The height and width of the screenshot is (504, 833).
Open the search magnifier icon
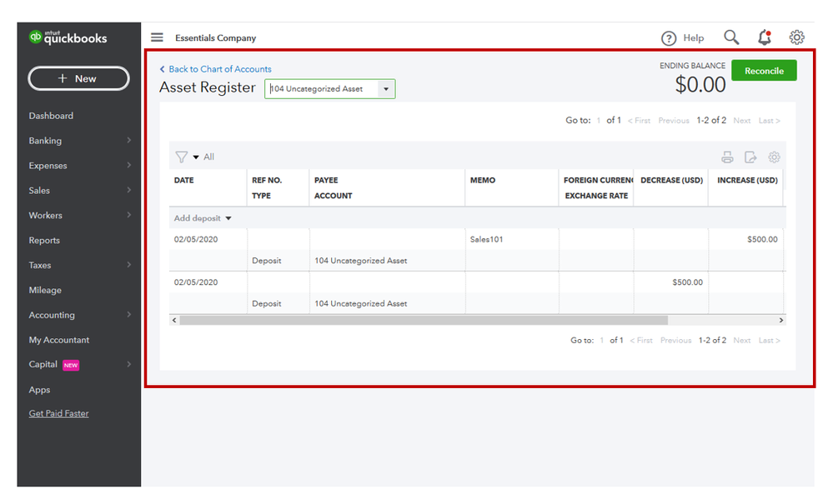pos(731,37)
